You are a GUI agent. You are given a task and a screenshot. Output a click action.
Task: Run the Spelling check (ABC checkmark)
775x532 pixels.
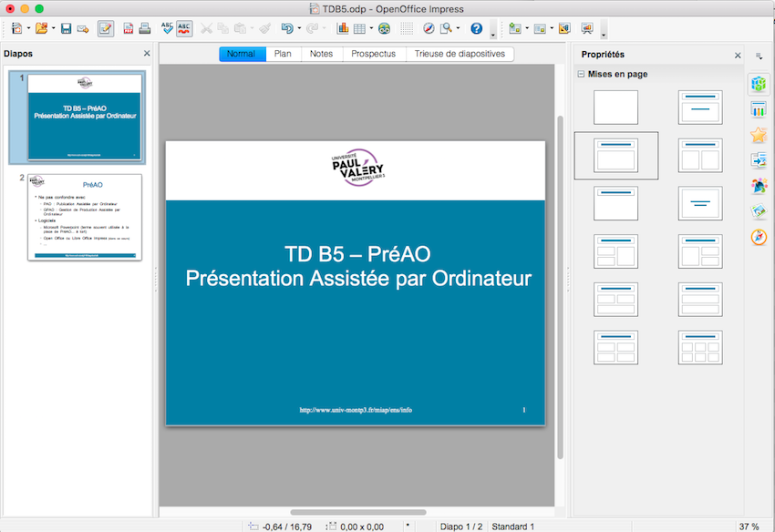[167, 28]
